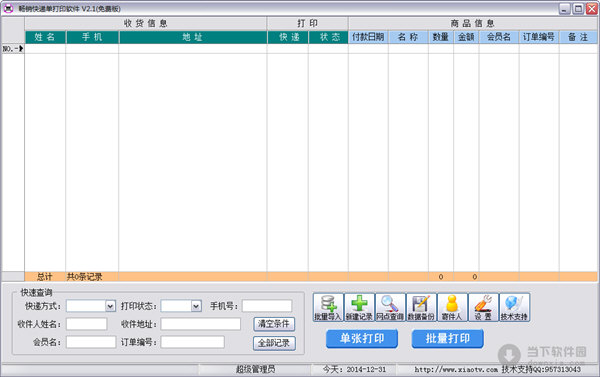The width and height of the screenshot is (600, 377).
Task: Click 全部记录 all records button
Action: (x=274, y=343)
